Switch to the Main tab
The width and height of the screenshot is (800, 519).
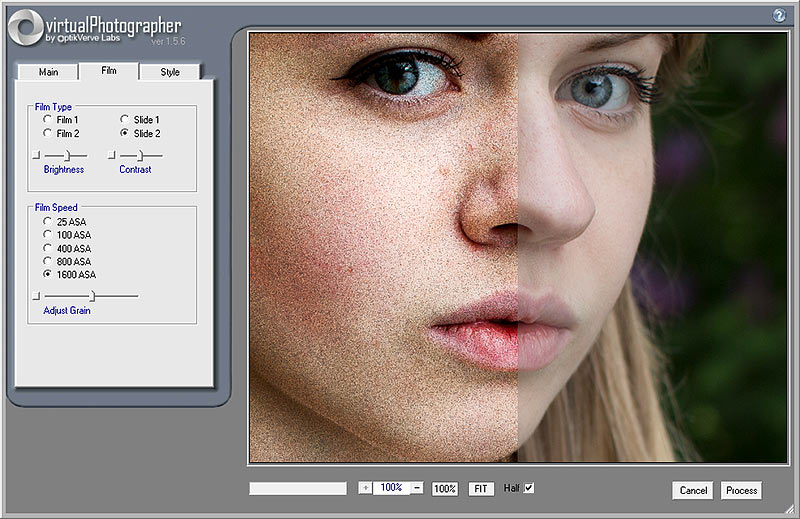coord(48,72)
